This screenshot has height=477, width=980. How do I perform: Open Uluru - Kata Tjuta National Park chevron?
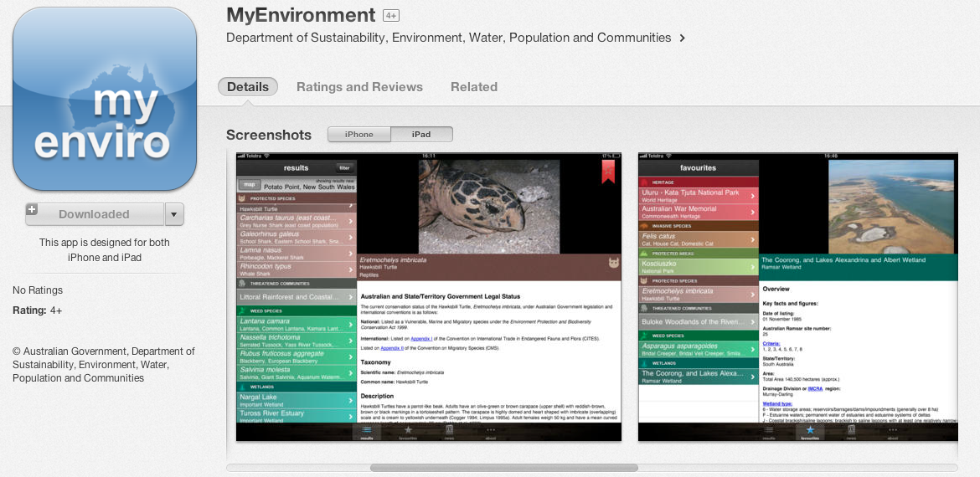(x=752, y=196)
